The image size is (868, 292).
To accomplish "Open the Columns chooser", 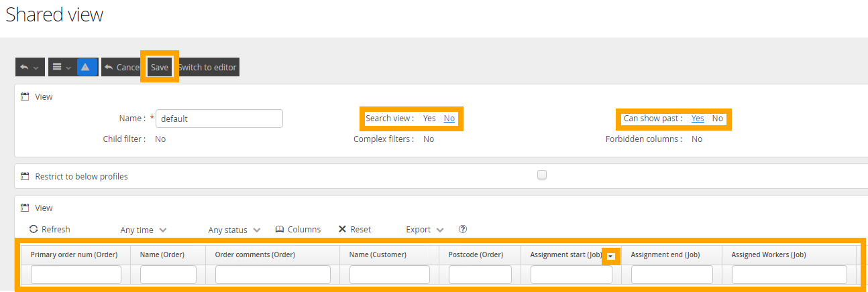I will pos(298,229).
